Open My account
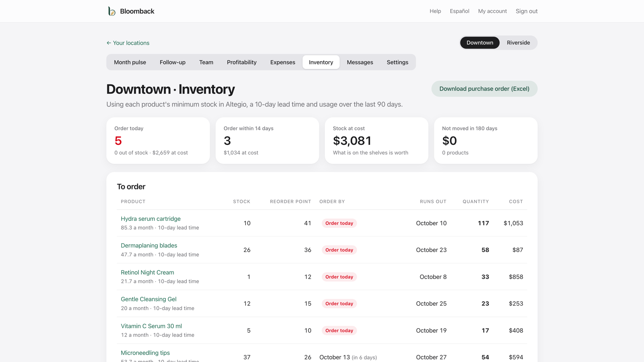Image resolution: width=644 pixels, height=362 pixels. pos(492,11)
